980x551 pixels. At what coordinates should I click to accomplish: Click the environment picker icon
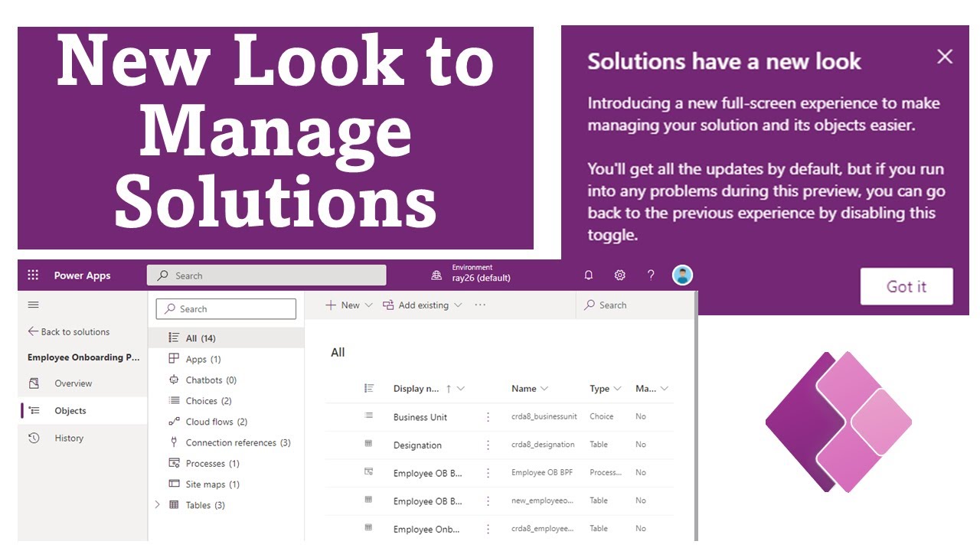point(436,275)
